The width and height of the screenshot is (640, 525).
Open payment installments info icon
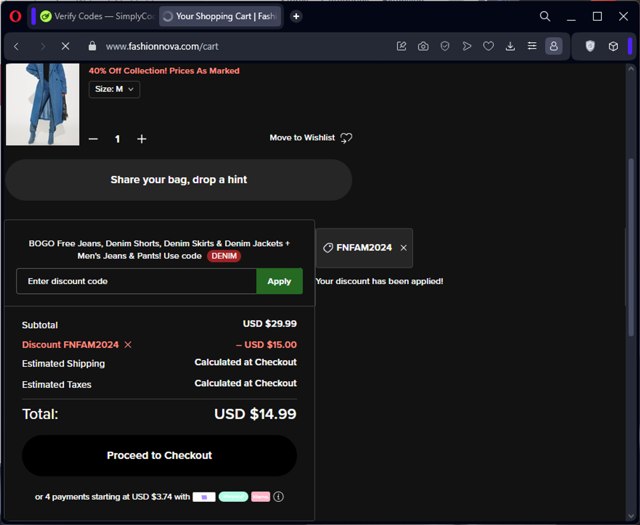tap(278, 497)
